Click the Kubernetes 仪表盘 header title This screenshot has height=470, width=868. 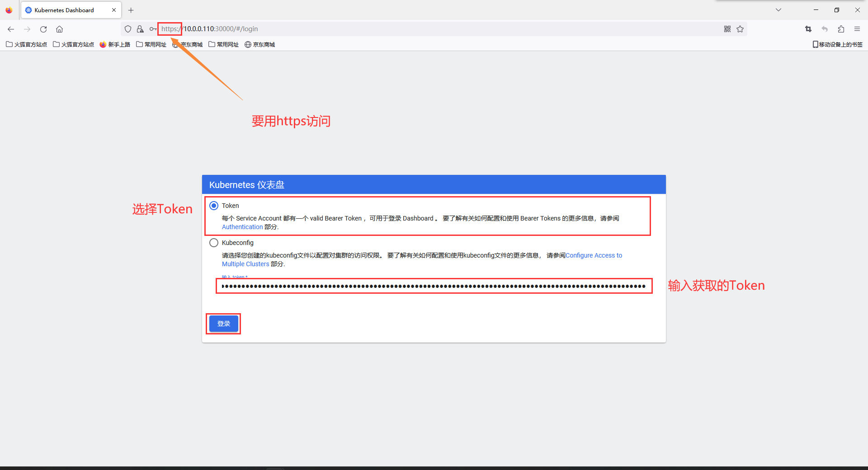[x=247, y=185]
